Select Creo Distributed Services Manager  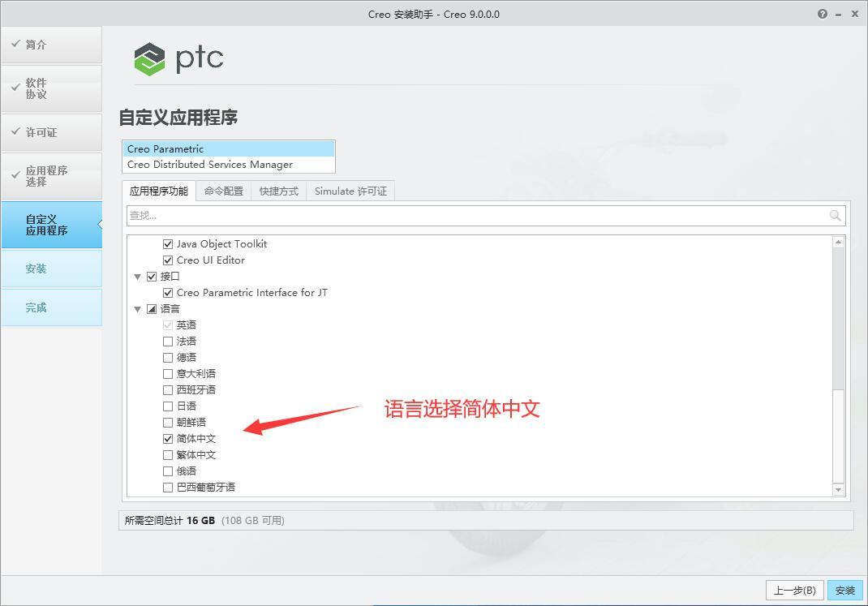point(229,165)
